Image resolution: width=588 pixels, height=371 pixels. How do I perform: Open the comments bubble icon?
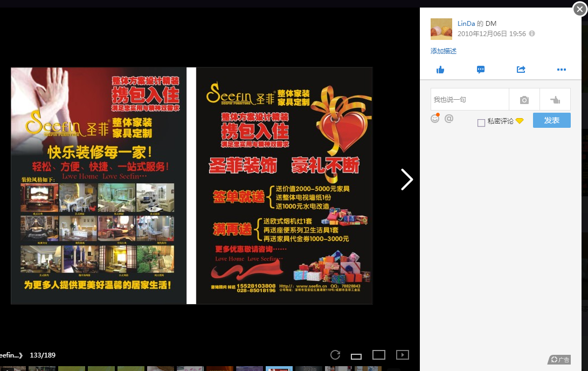tap(481, 70)
